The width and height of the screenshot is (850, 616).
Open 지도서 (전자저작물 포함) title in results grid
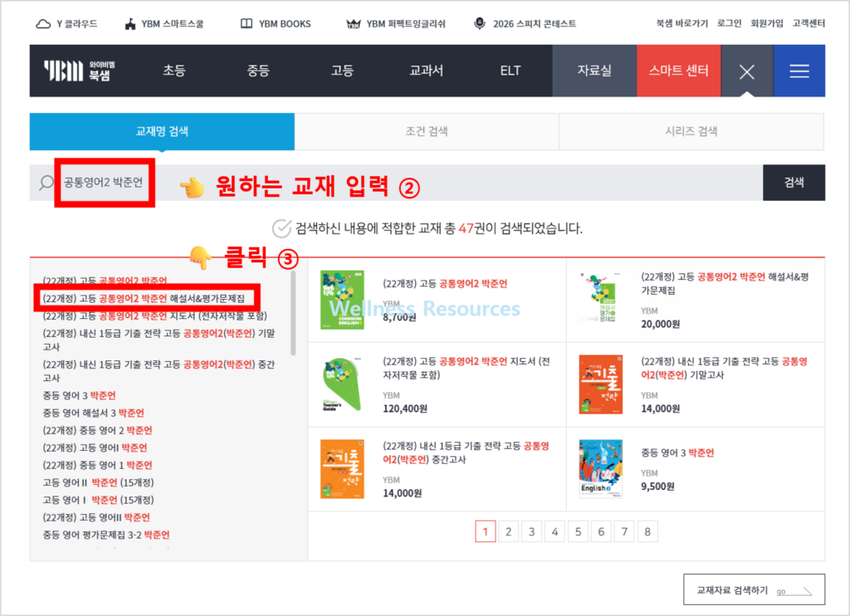pyautogui.click(x=467, y=369)
